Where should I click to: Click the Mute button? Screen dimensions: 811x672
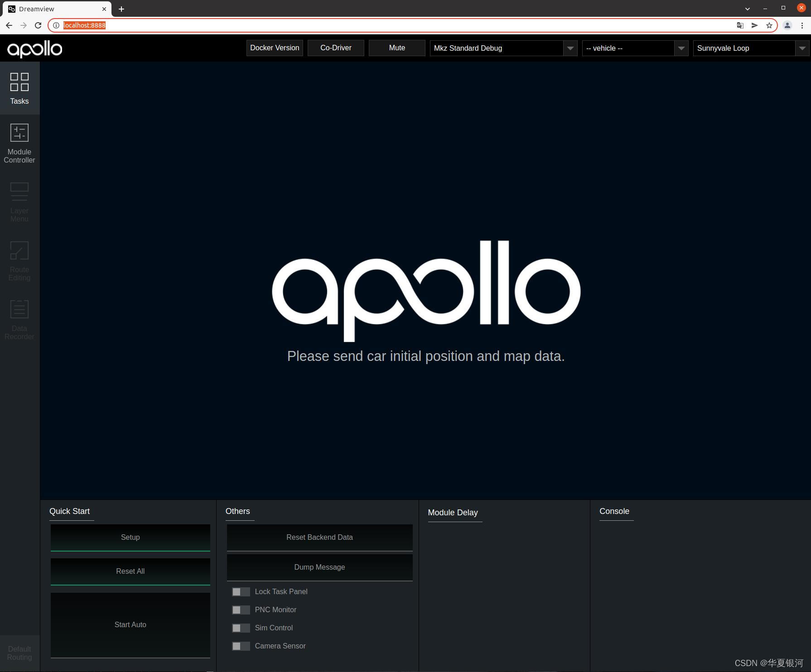[397, 48]
